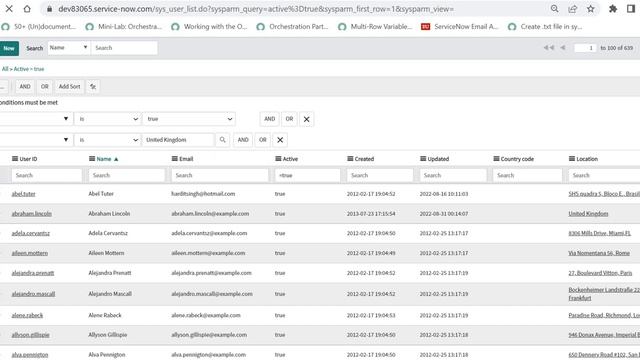Click the Add Sort button

point(69,87)
